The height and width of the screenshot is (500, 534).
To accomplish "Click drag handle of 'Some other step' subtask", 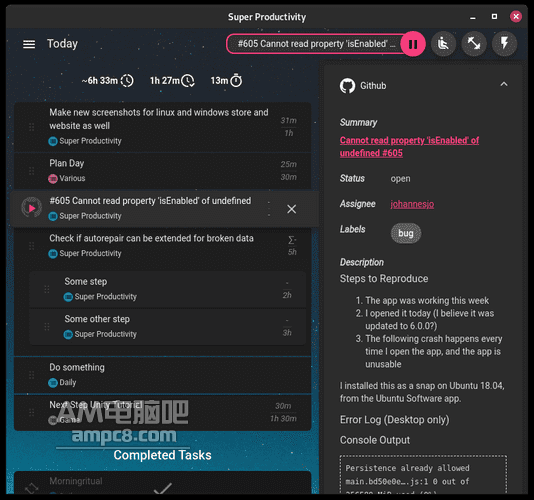I will (x=47, y=327).
